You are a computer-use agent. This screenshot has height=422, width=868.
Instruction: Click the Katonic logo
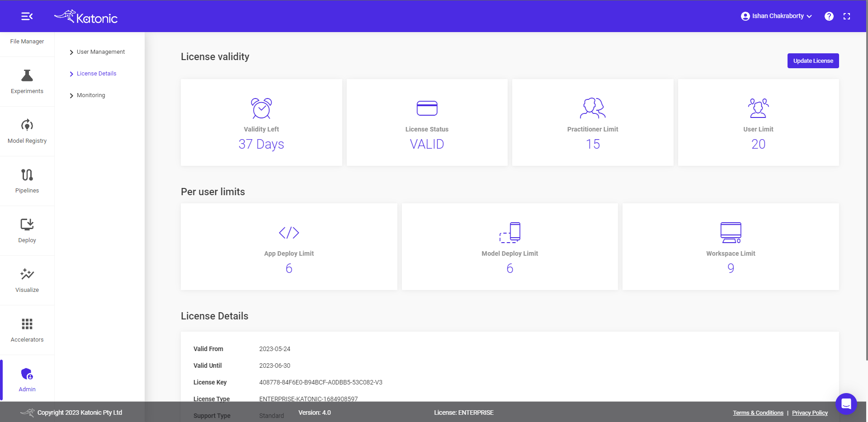coord(86,17)
